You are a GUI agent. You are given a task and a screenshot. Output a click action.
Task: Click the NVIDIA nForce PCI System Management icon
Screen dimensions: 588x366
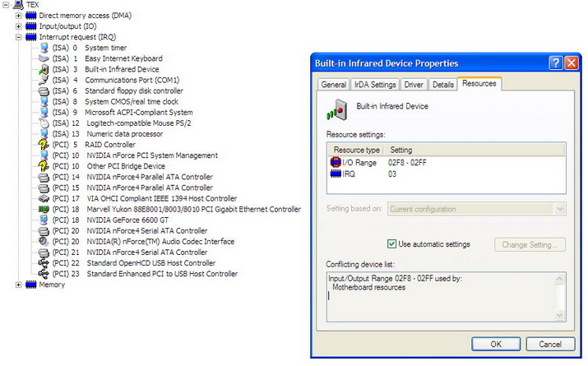(44, 155)
